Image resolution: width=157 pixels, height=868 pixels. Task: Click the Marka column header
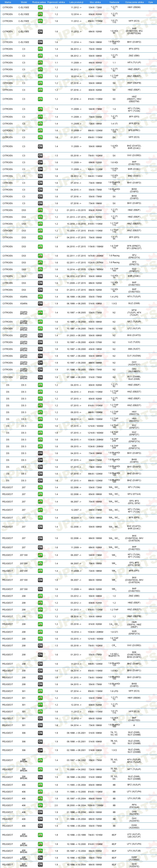(x=8, y=2)
